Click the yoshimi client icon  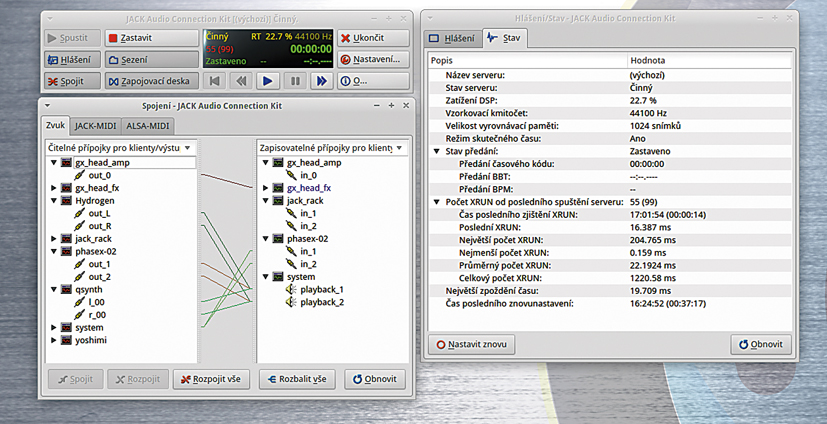(x=66, y=340)
